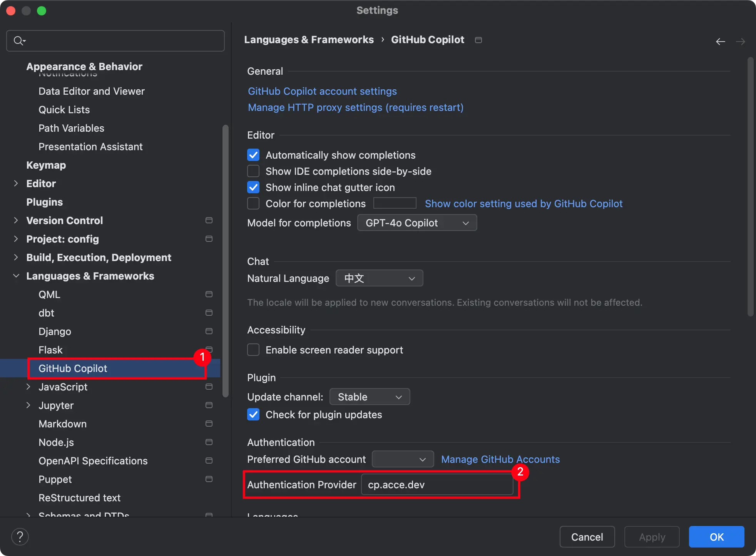Select ReStructured text settings
Image resolution: width=756 pixels, height=556 pixels.
tap(79, 497)
